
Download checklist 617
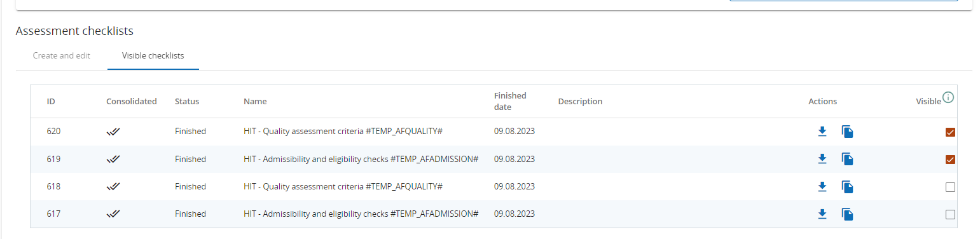pos(822,214)
